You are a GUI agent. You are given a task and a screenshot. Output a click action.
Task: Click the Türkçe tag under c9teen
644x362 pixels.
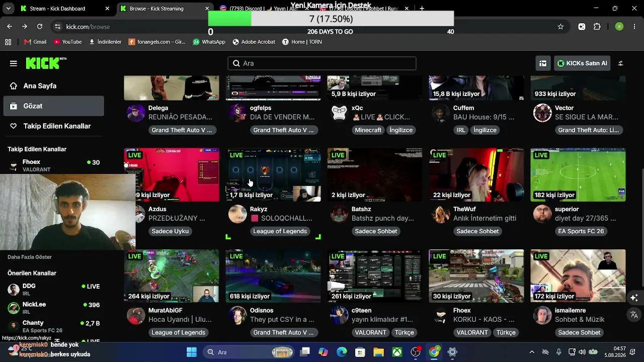(404, 332)
